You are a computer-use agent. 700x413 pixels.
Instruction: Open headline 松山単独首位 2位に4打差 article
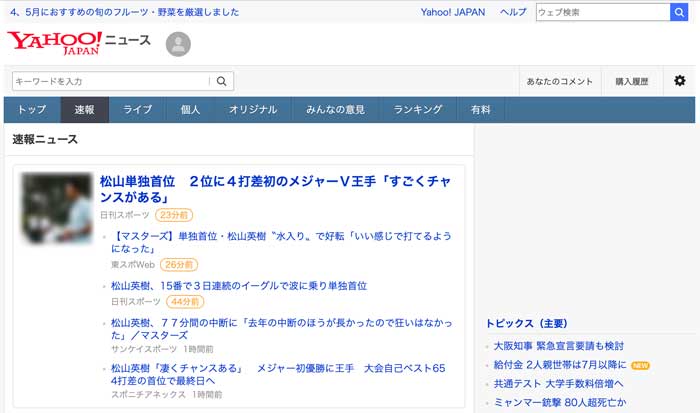275,189
